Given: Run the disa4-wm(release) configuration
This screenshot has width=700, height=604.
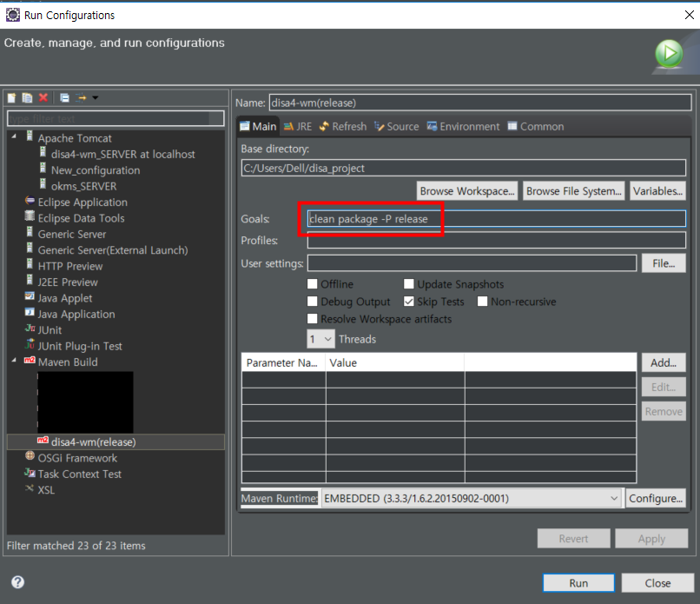Looking at the screenshot, I should click(578, 582).
